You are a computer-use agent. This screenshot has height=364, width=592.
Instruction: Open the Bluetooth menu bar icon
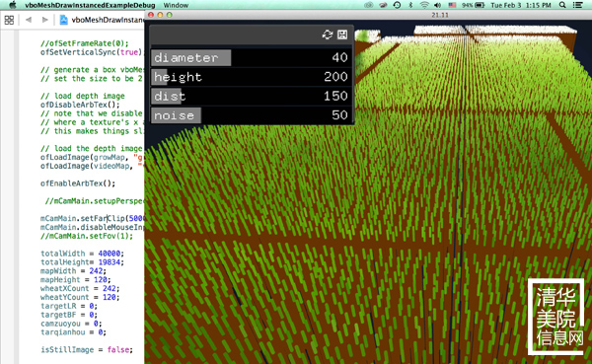coord(410,5)
